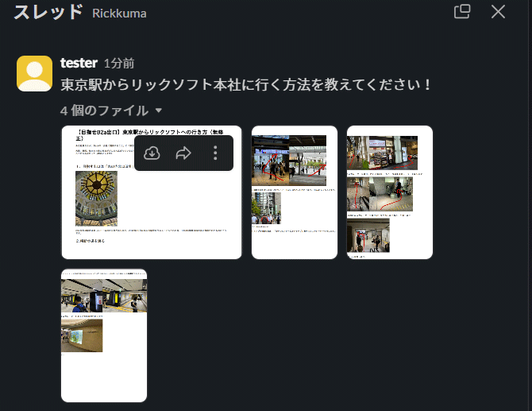532x411 pixels.
Task: Open thread in new window icon
Action: 462,12
